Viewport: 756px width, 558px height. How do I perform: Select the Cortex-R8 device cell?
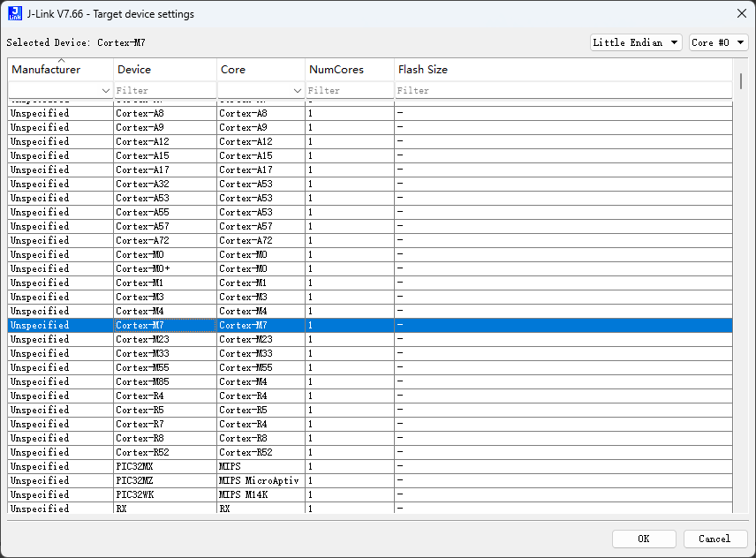click(165, 439)
